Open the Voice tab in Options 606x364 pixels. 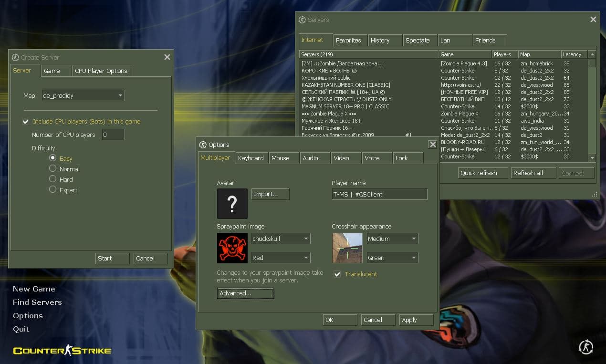coord(377,158)
